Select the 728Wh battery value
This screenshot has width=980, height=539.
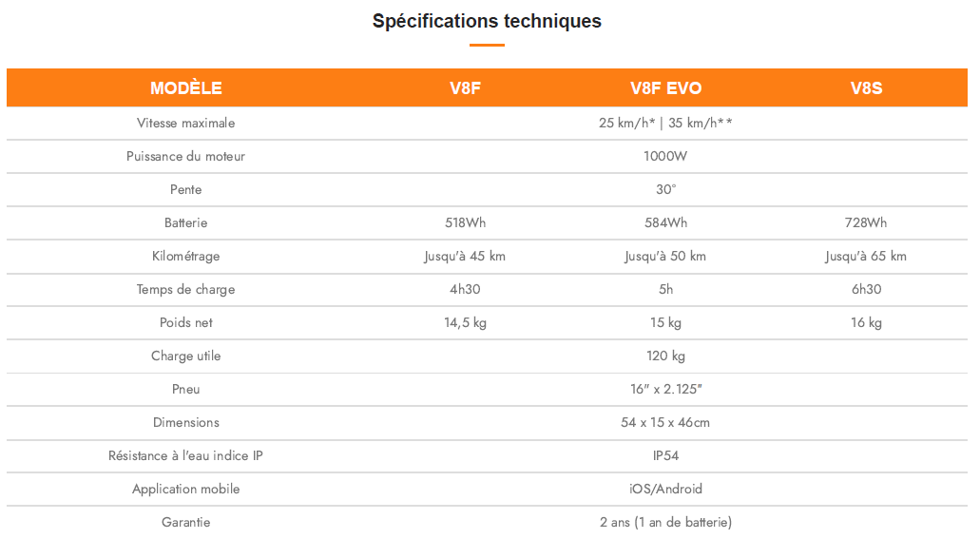pos(866,222)
